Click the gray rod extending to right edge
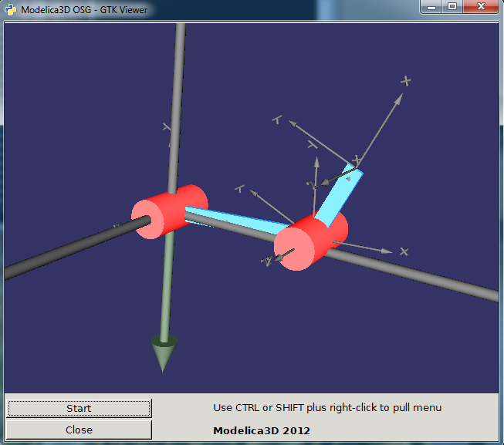 432,275
